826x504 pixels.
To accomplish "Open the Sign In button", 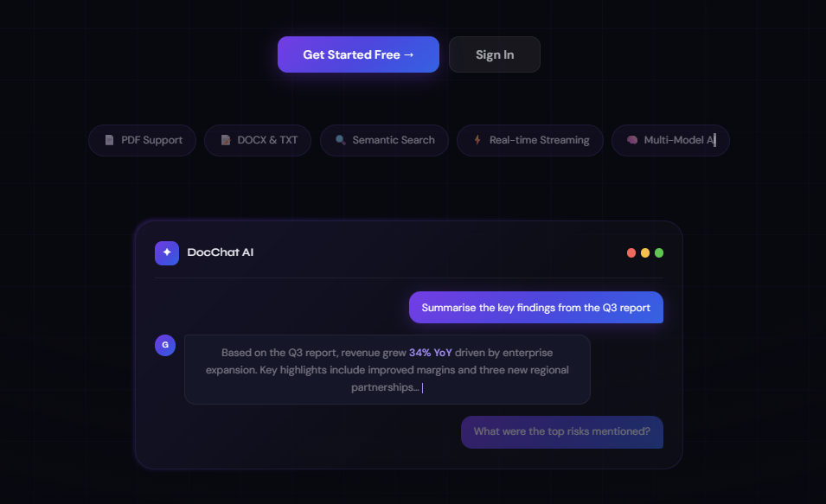I will [x=495, y=54].
